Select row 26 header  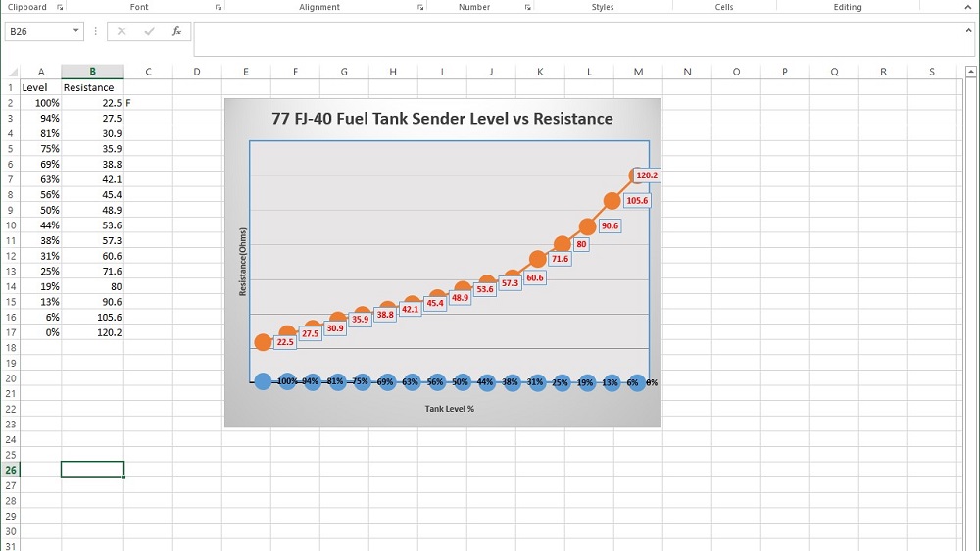10,471
